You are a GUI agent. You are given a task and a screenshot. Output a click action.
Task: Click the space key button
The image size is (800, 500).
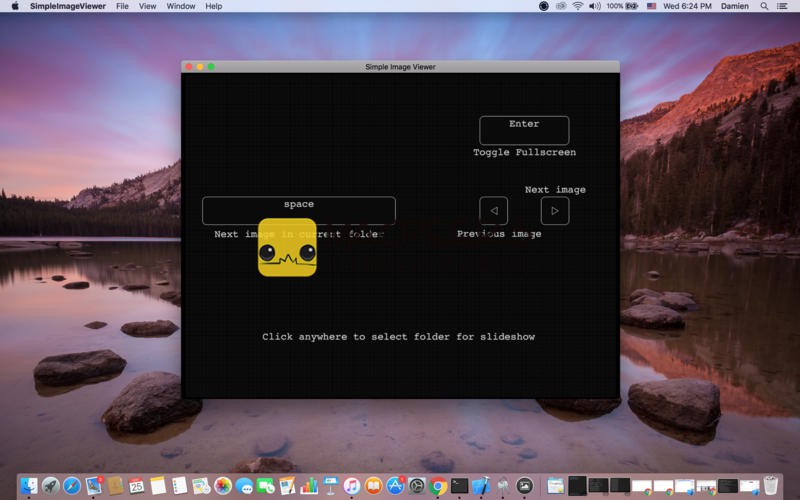[x=298, y=210]
